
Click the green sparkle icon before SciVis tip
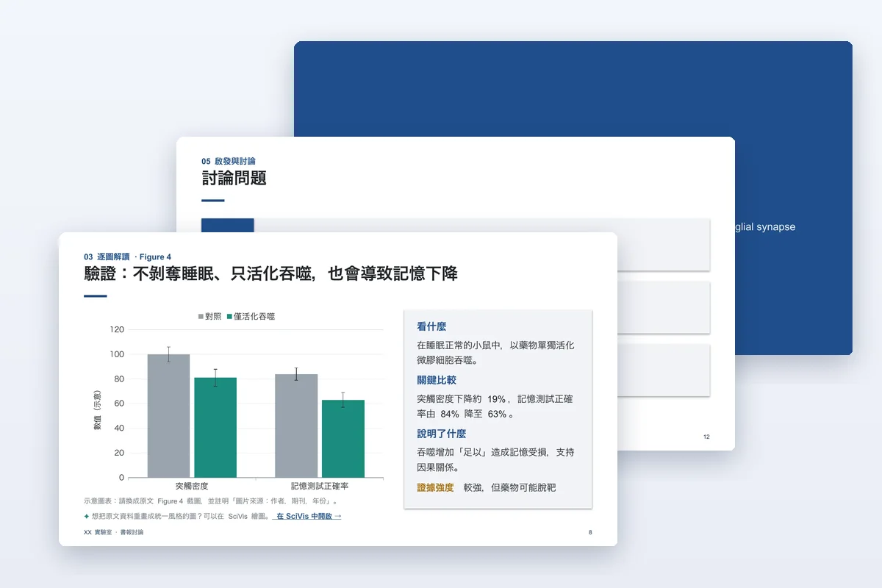pos(87,516)
